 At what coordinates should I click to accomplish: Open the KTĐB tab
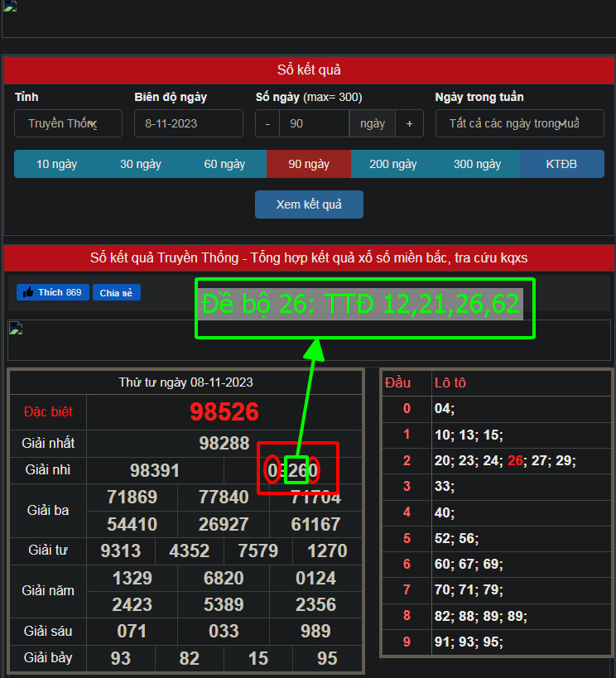coord(561,164)
